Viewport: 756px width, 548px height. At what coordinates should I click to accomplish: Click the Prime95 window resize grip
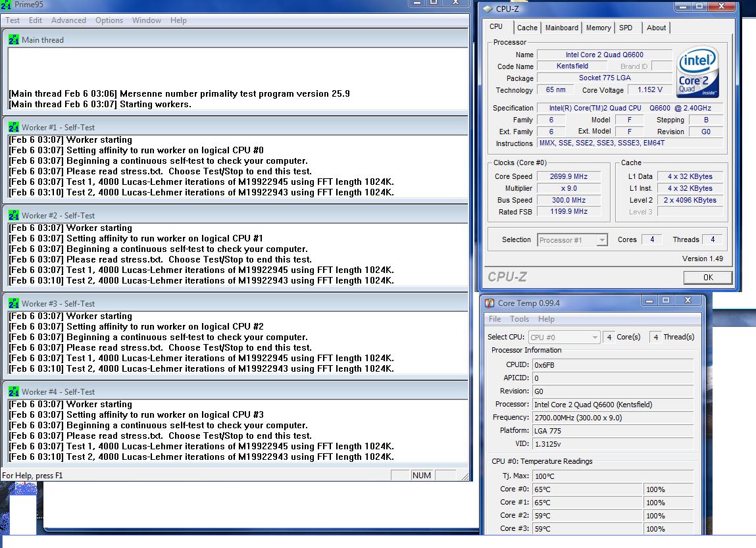465,476
